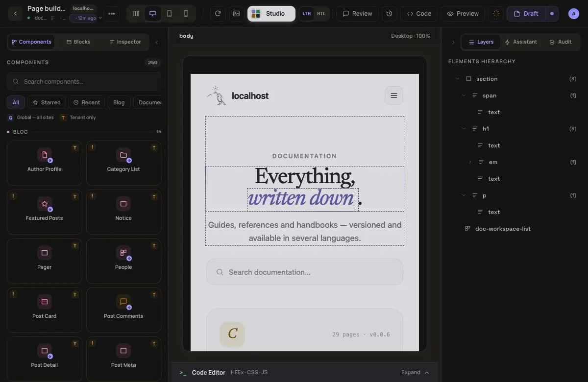This screenshot has width=588, height=382.
Task: Click the Draft status button
Action: pos(526,14)
